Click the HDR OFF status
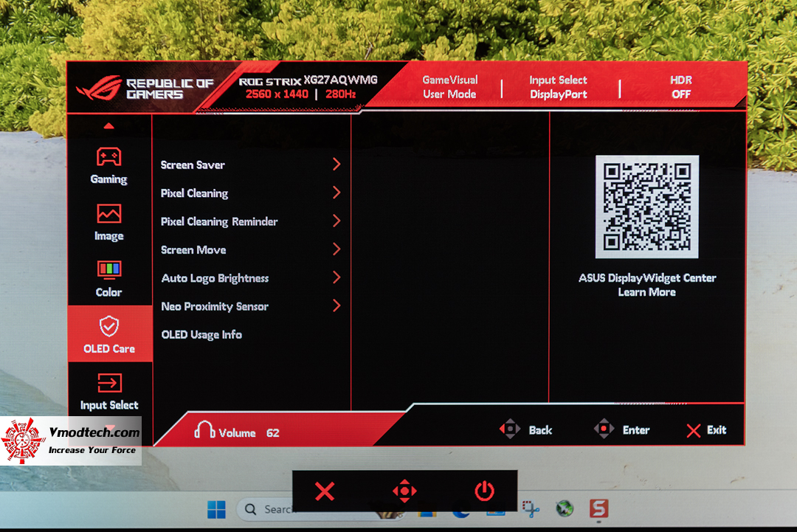This screenshot has height=532, width=797. pos(681,87)
